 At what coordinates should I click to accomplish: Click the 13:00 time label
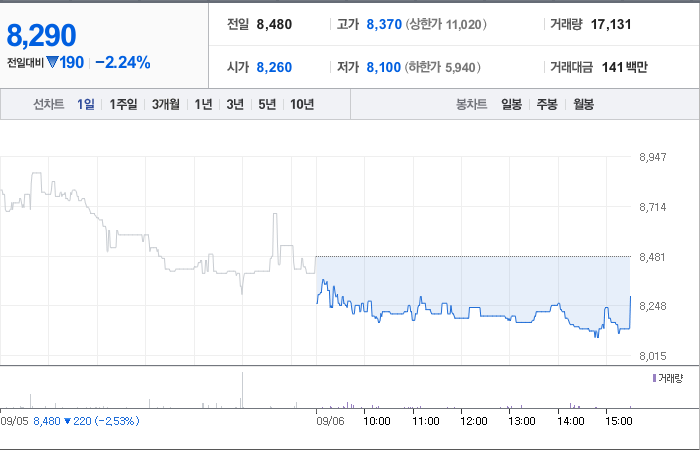tap(522, 421)
